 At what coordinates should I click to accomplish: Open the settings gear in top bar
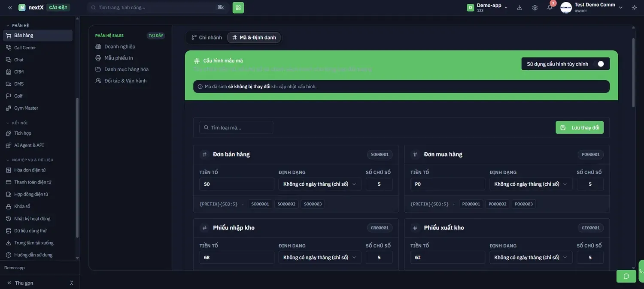tap(535, 7)
